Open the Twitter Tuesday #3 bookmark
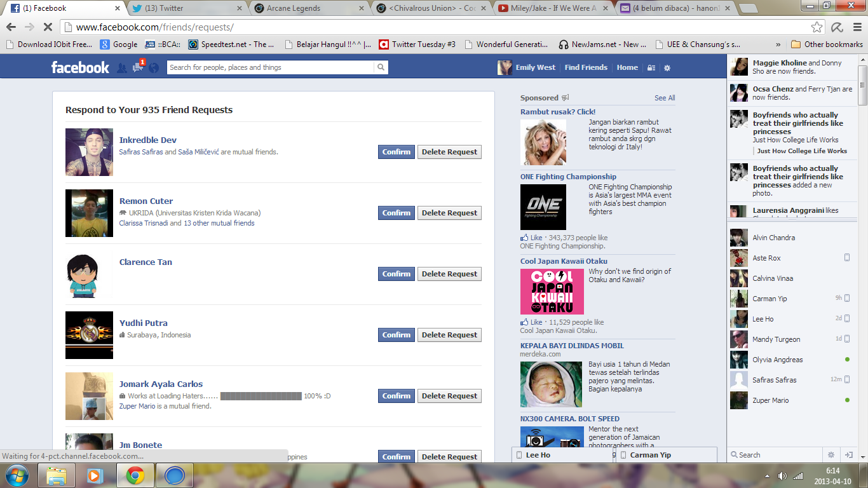The width and height of the screenshot is (868, 488). pyautogui.click(x=417, y=44)
